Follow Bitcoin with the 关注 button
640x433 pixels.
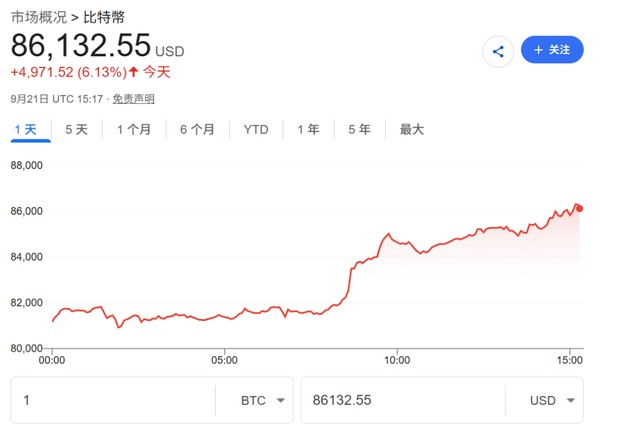pyautogui.click(x=552, y=50)
